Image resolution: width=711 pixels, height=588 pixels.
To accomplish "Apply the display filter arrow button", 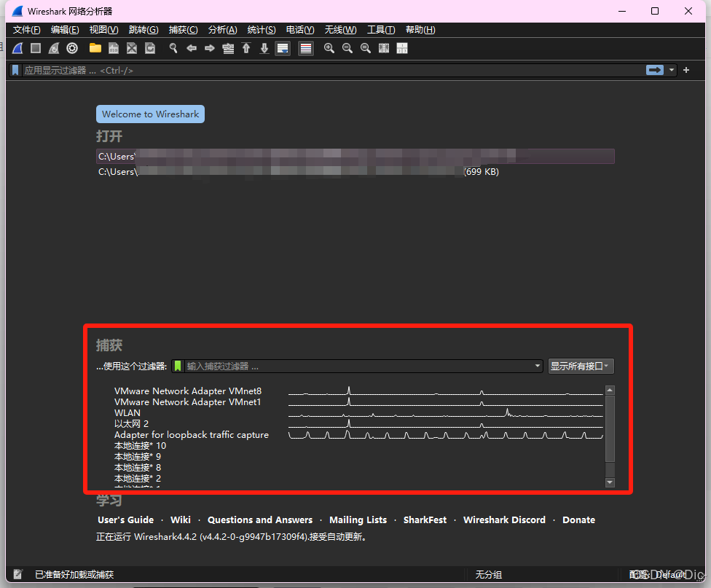I will click(x=655, y=70).
